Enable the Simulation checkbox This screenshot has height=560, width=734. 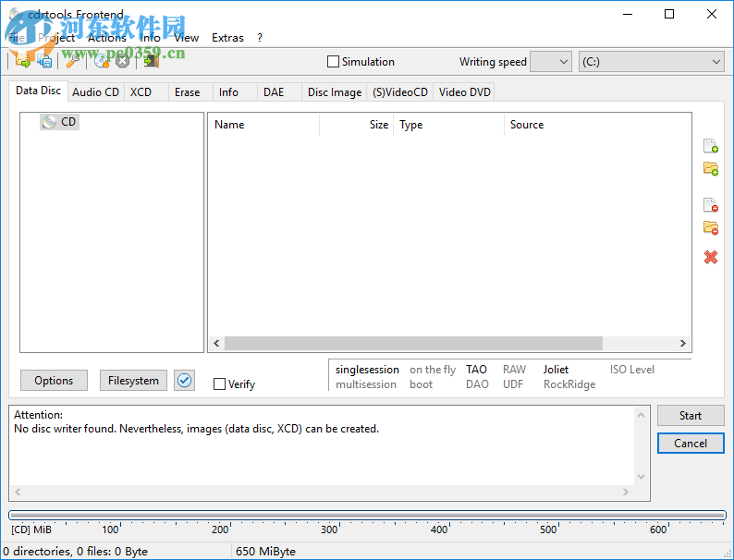333,62
